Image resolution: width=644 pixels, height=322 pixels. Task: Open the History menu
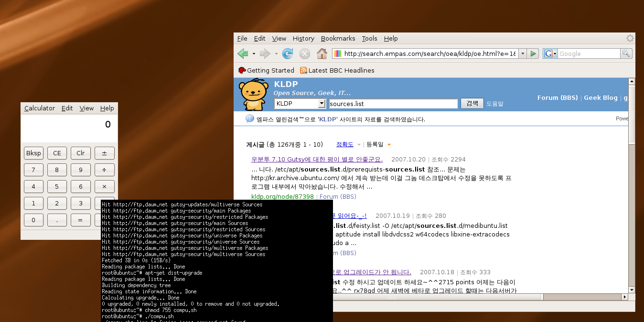303,38
